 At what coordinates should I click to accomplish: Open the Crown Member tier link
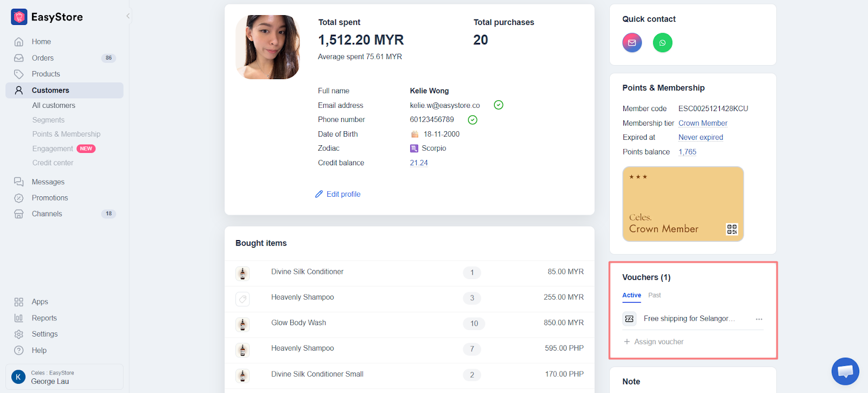pos(703,124)
